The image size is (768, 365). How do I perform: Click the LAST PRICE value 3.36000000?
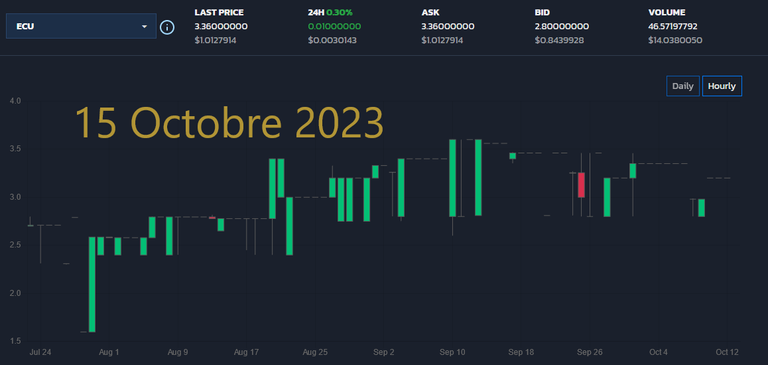[221, 26]
